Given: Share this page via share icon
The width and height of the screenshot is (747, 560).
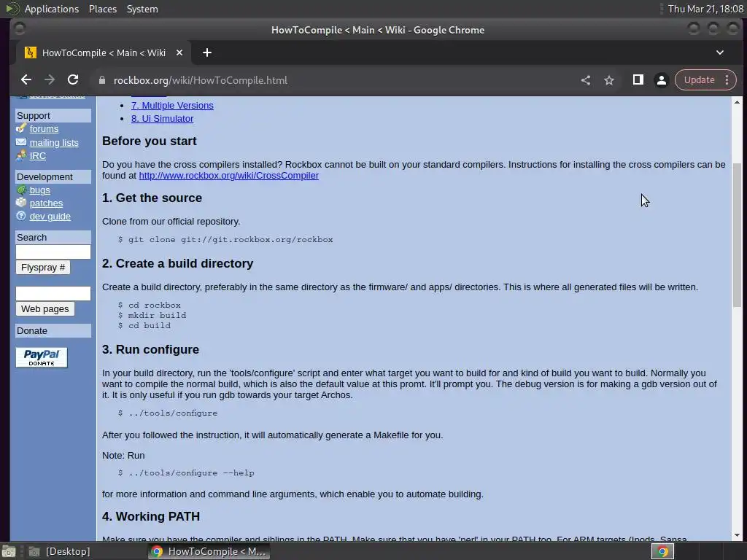Looking at the screenshot, I should click(586, 80).
